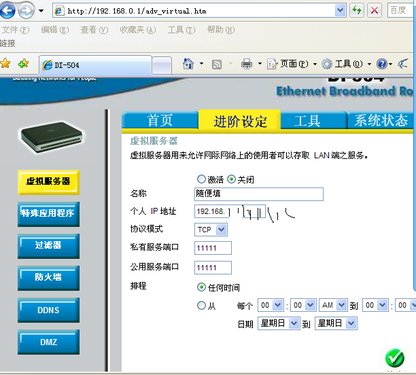Screen dimensions: 416x375
Task: Click the red Stop loading icon
Action: tap(374, 11)
